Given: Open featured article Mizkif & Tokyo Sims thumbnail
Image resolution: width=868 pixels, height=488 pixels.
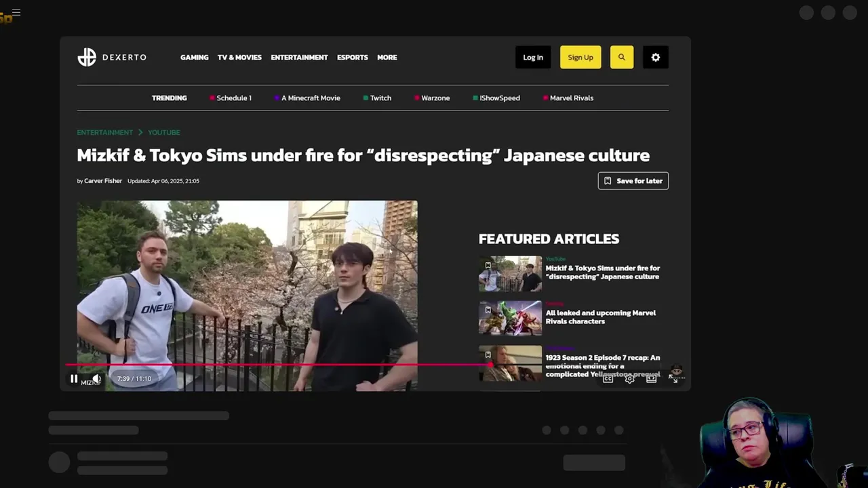Looking at the screenshot, I should [x=510, y=274].
